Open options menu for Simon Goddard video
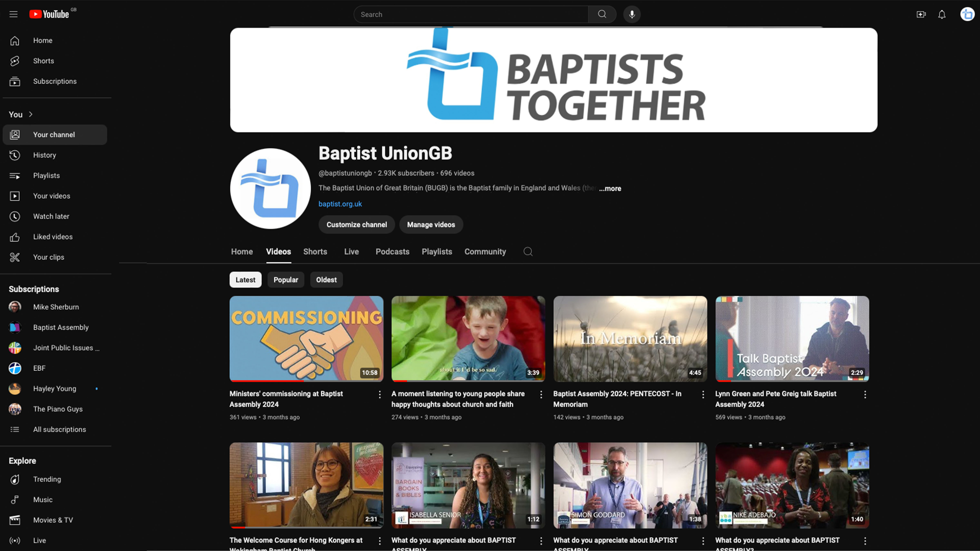This screenshot has width=980, height=551. (703, 541)
